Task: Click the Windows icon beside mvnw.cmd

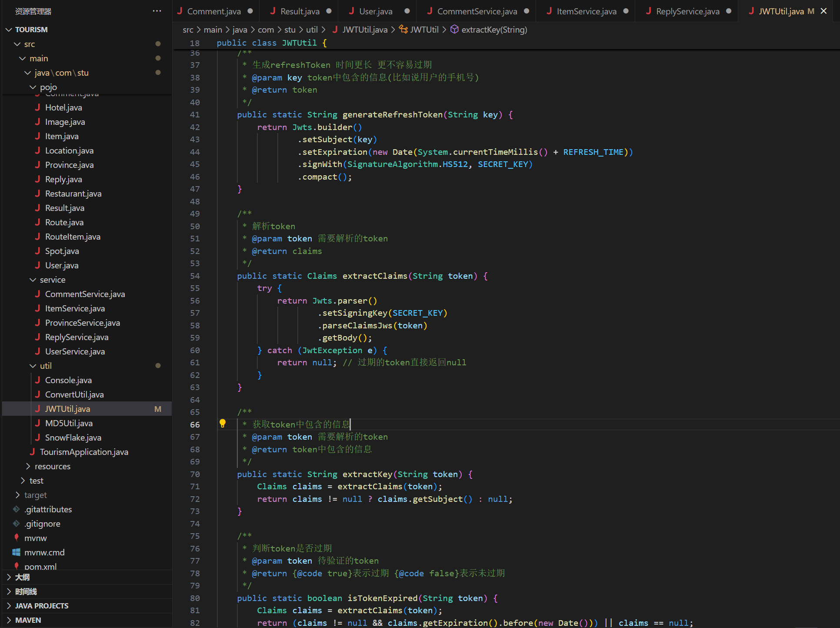Action: (17, 552)
